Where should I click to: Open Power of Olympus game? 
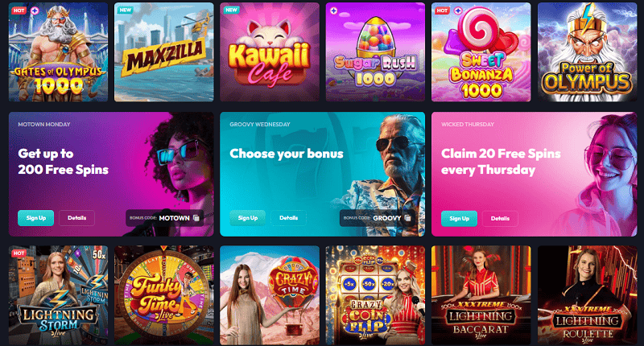[x=588, y=52]
